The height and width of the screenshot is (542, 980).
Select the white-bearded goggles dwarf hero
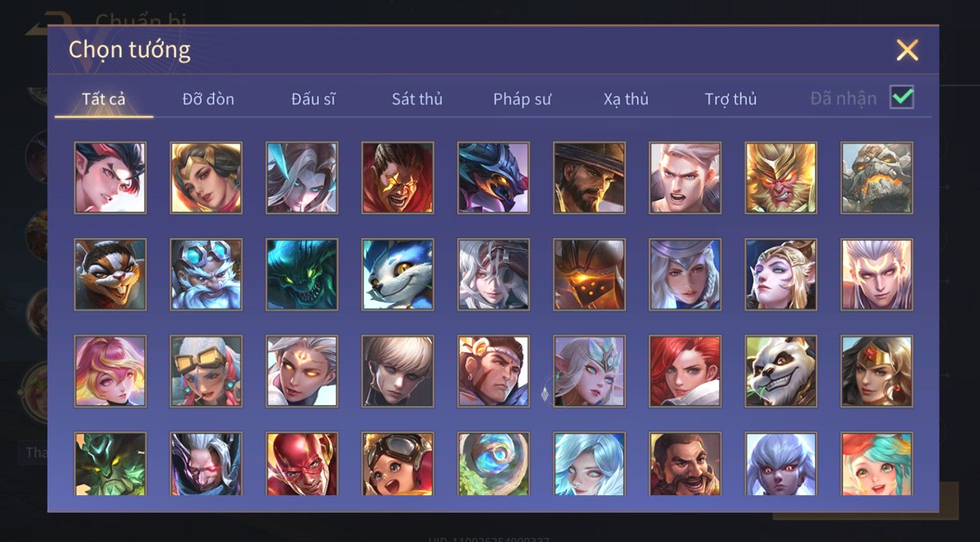tap(206, 274)
